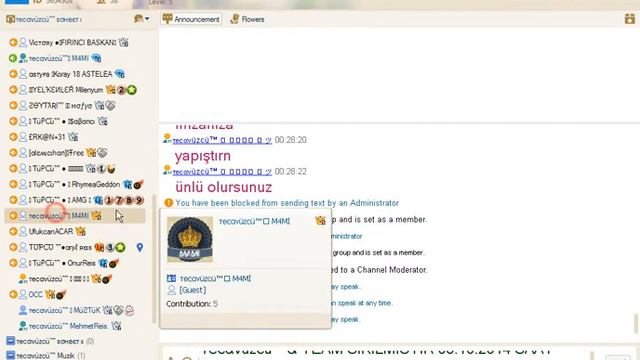Click the 'yapıştırn' chat message
The image size is (640, 360).
[x=203, y=156]
